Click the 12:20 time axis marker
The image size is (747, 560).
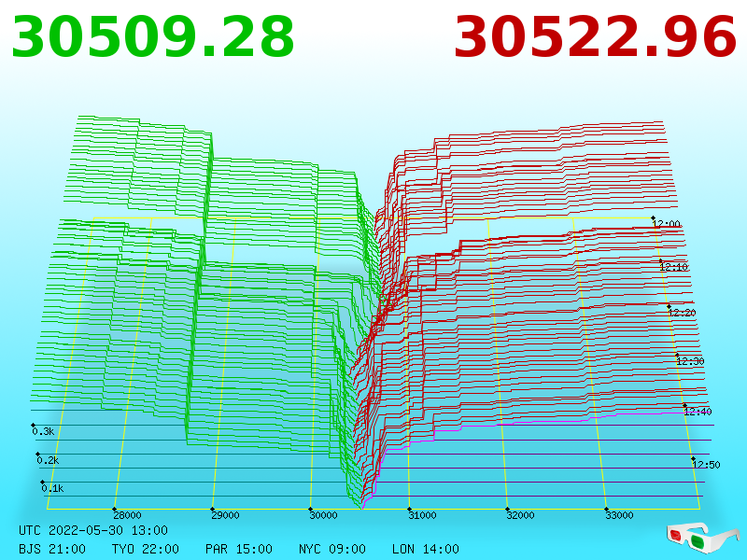(682, 313)
